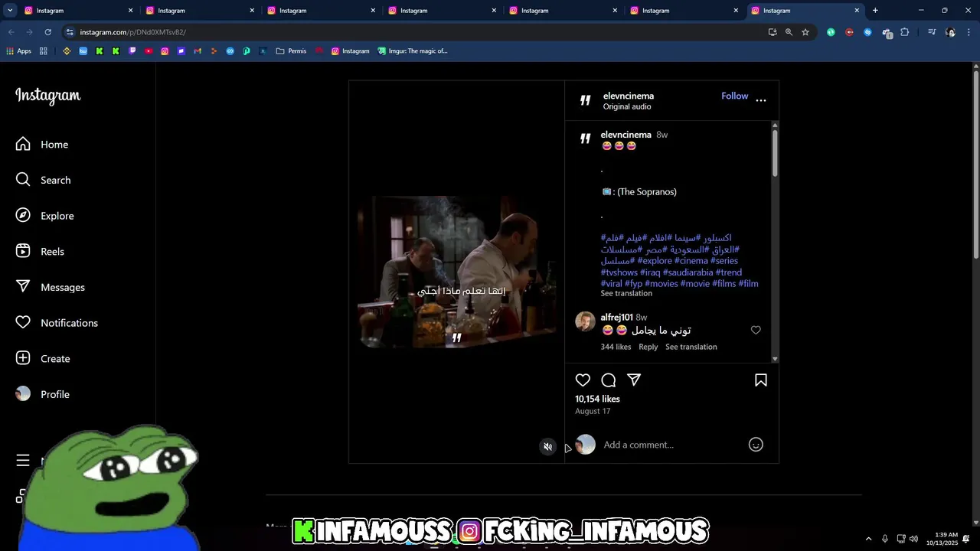The height and width of the screenshot is (551, 980).
Task: Open the Extensions puzzle menu
Action: coord(905,32)
